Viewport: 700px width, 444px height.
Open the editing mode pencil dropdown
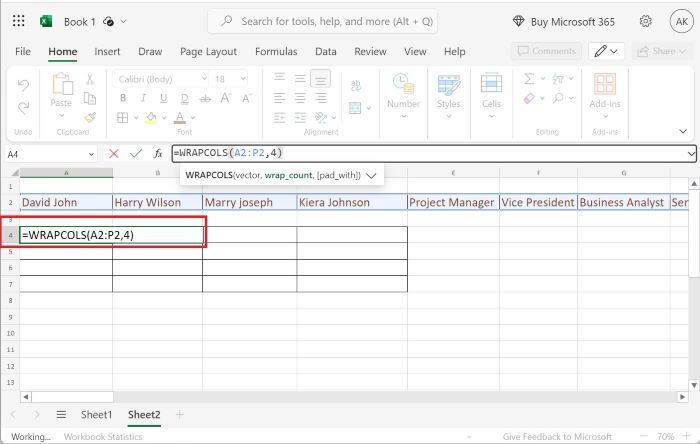pyautogui.click(x=606, y=51)
